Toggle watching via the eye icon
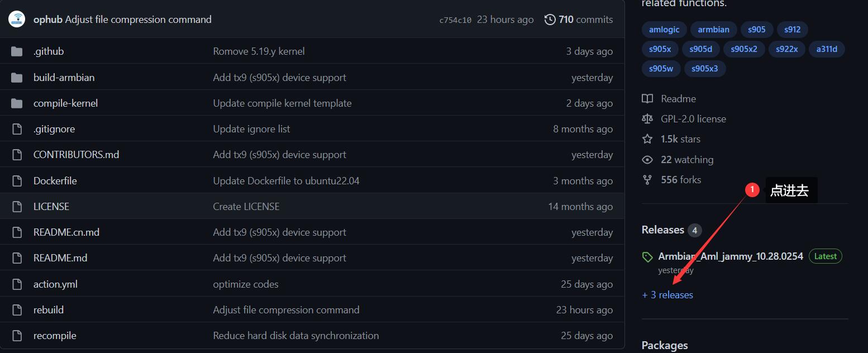The height and width of the screenshot is (353, 868). pos(647,159)
